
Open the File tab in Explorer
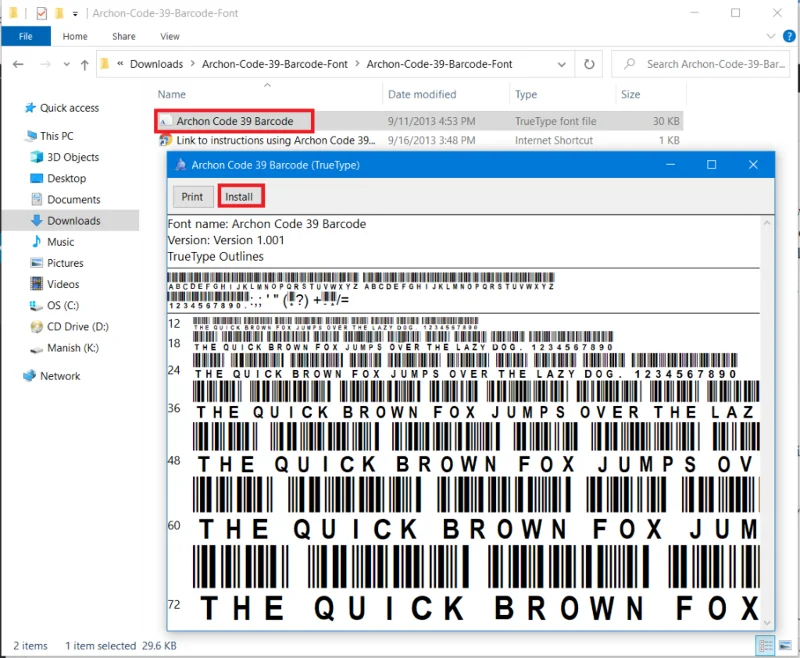[x=26, y=36]
